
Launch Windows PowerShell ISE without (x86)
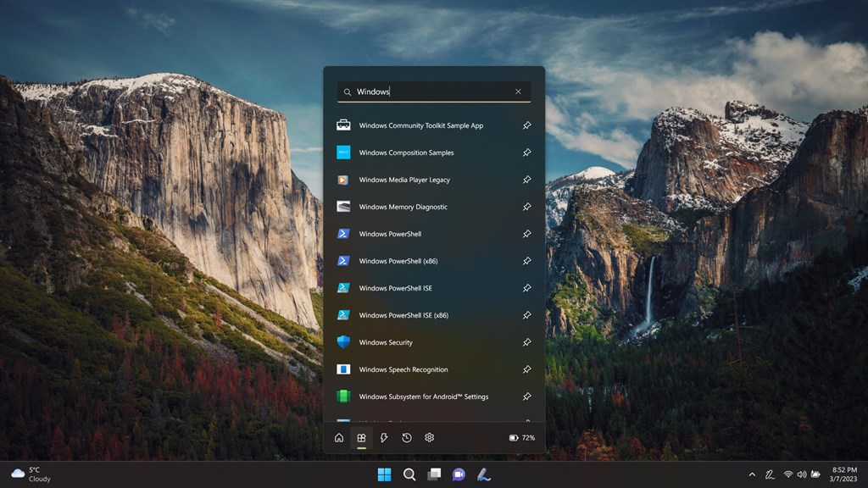(434, 288)
